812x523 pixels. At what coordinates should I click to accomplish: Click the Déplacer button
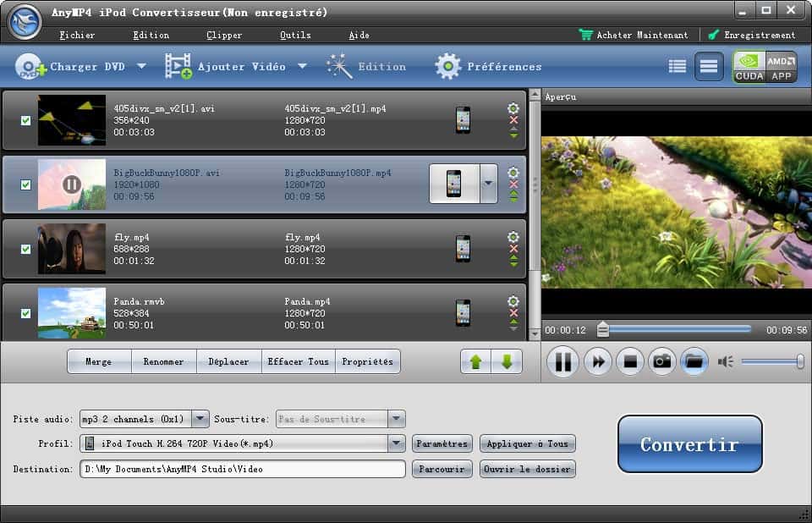point(228,361)
